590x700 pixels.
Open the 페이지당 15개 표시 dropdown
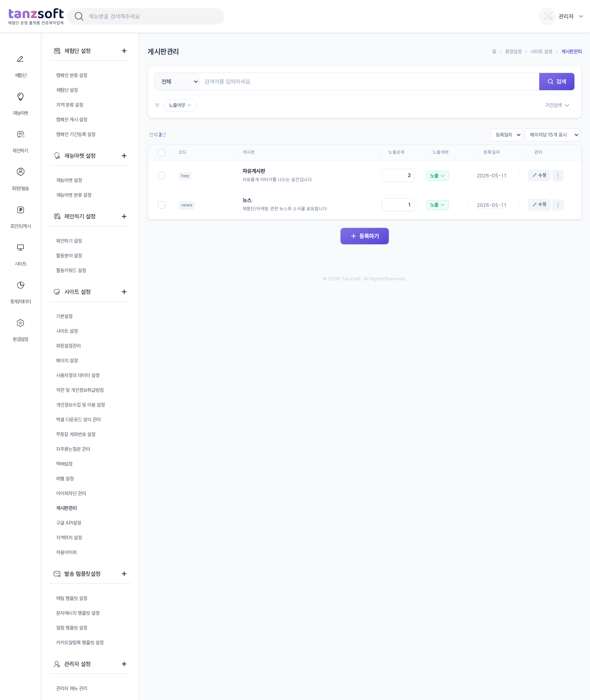click(552, 135)
